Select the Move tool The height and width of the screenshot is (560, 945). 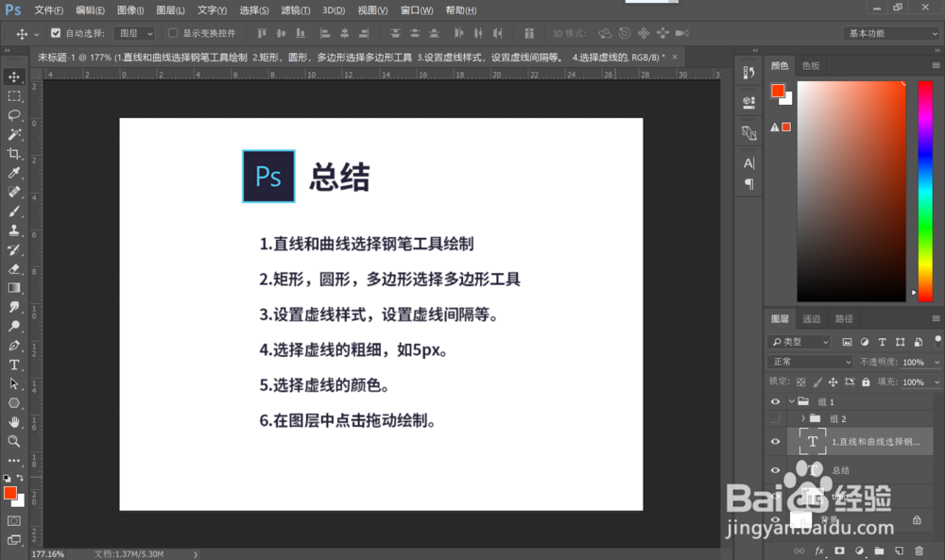[x=13, y=76]
